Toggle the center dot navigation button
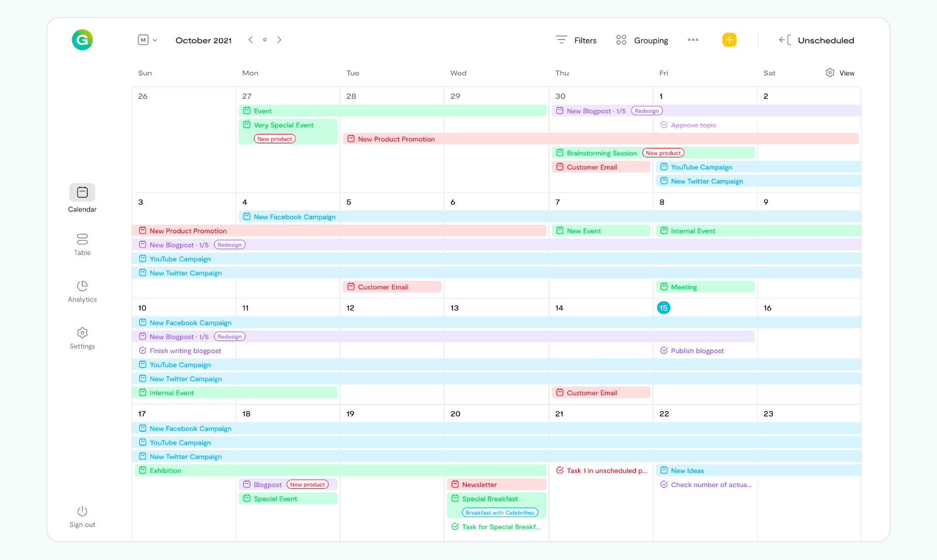 click(x=265, y=40)
